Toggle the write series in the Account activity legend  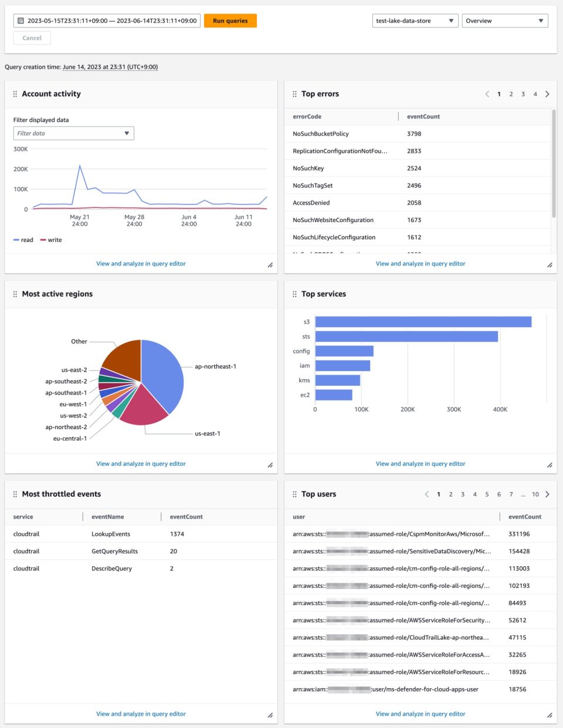point(53,240)
